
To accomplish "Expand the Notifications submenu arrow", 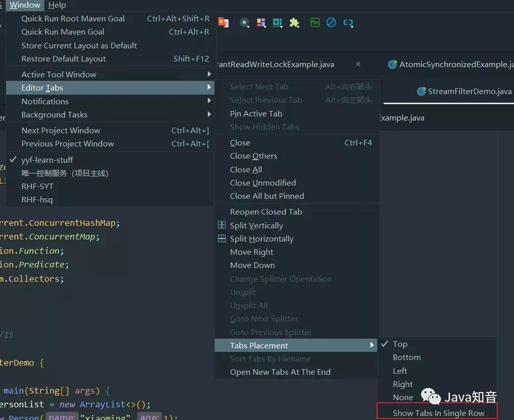I will pyautogui.click(x=209, y=101).
